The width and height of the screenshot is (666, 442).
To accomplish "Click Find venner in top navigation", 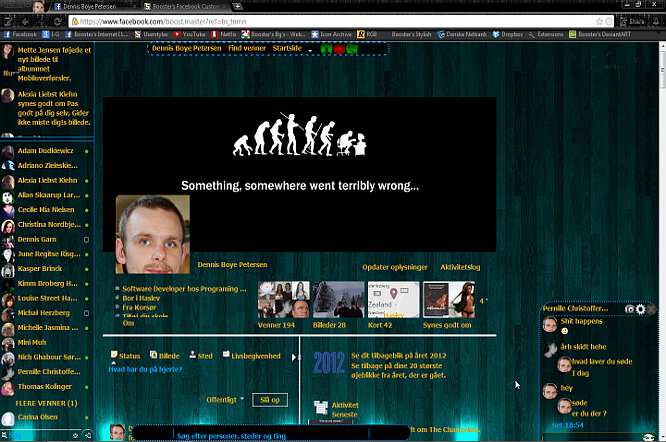I will 247,48.
